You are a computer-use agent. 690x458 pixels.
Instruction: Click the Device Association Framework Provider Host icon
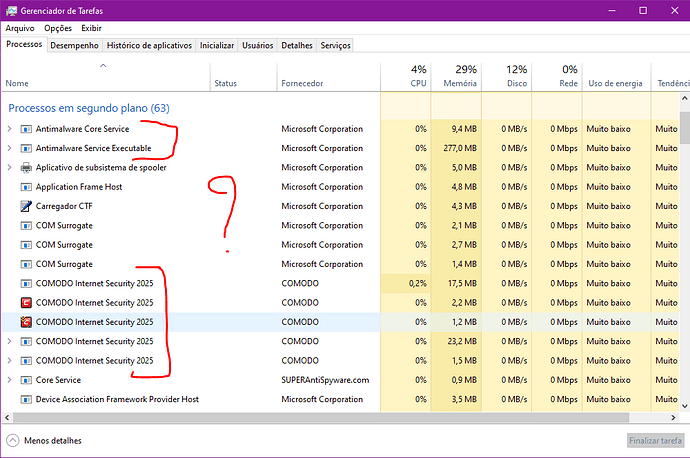point(26,399)
